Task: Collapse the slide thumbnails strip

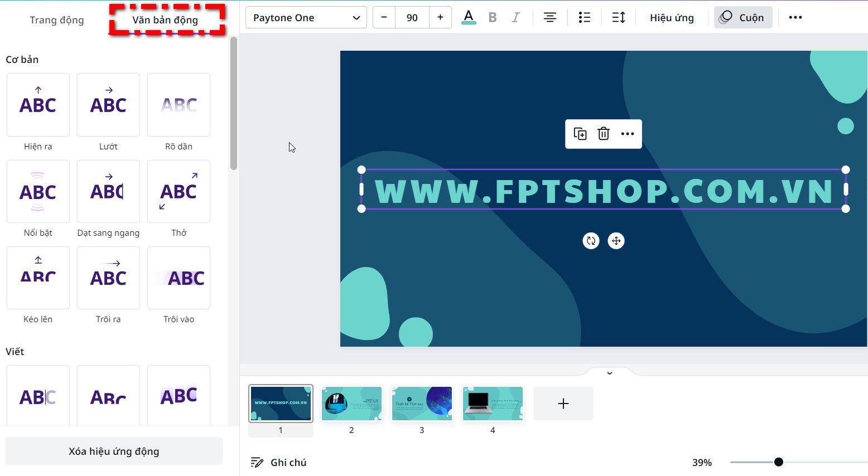Action: tap(609, 372)
